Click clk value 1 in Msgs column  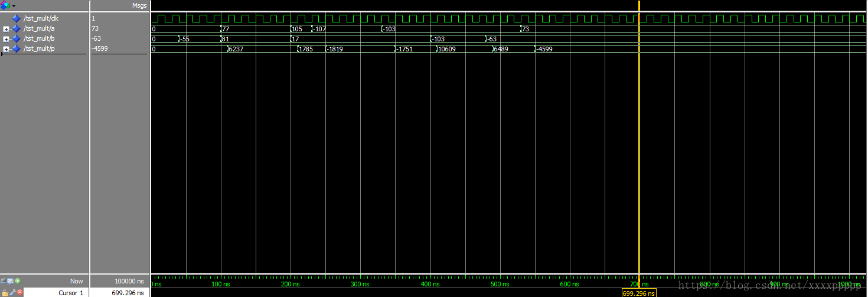[x=93, y=18]
